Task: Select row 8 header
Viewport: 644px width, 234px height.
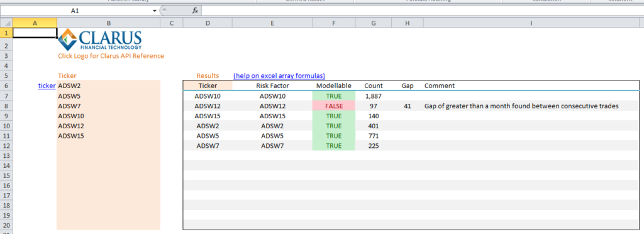Action: (6, 106)
